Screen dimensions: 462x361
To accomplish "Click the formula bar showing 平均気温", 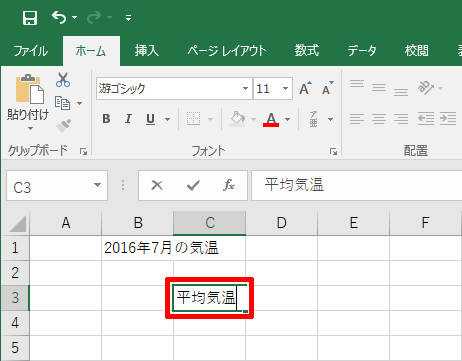I will (357, 186).
